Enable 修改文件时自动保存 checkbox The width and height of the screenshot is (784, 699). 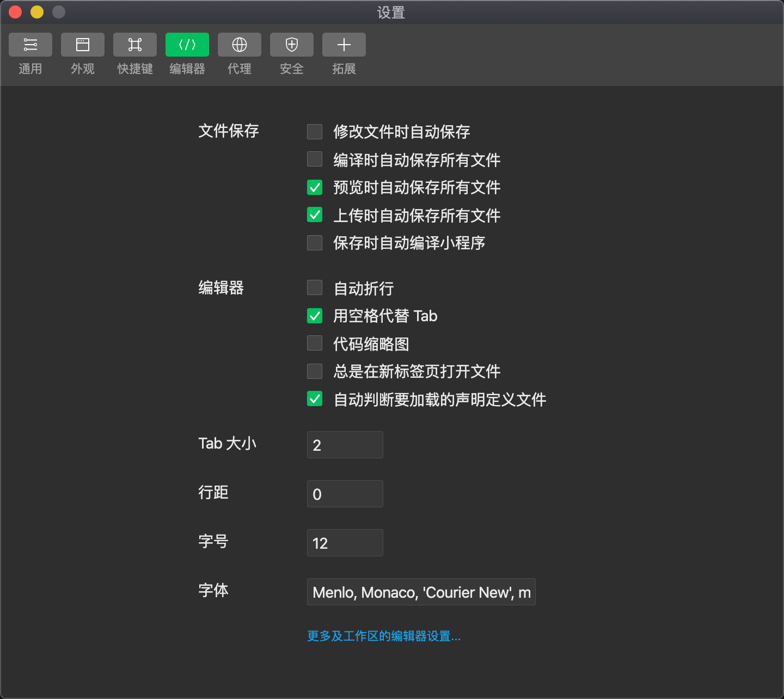(315, 132)
